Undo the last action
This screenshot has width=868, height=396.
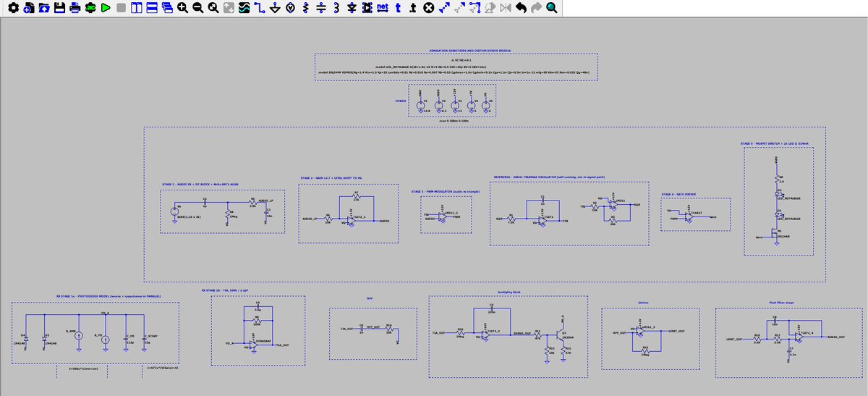click(521, 8)
